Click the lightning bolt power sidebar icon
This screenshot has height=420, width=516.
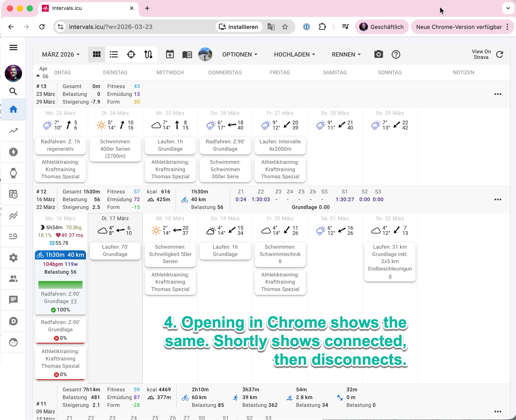tap(13, 152)
